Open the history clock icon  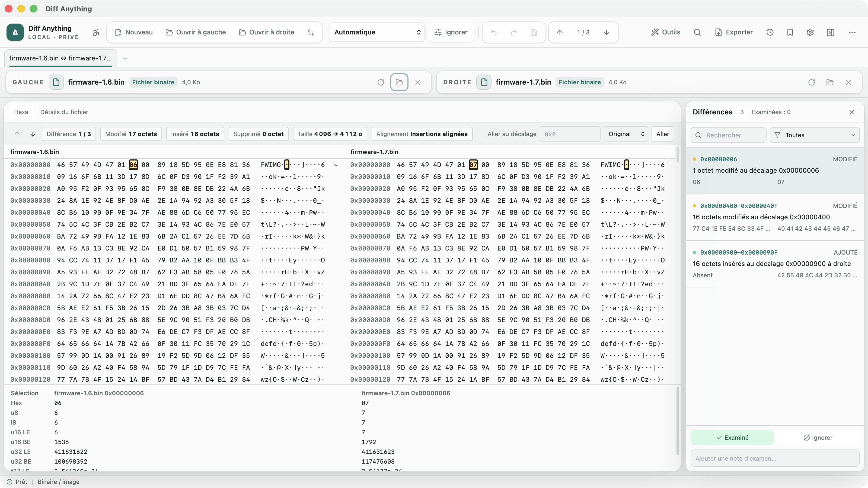(x=770, y=32)
